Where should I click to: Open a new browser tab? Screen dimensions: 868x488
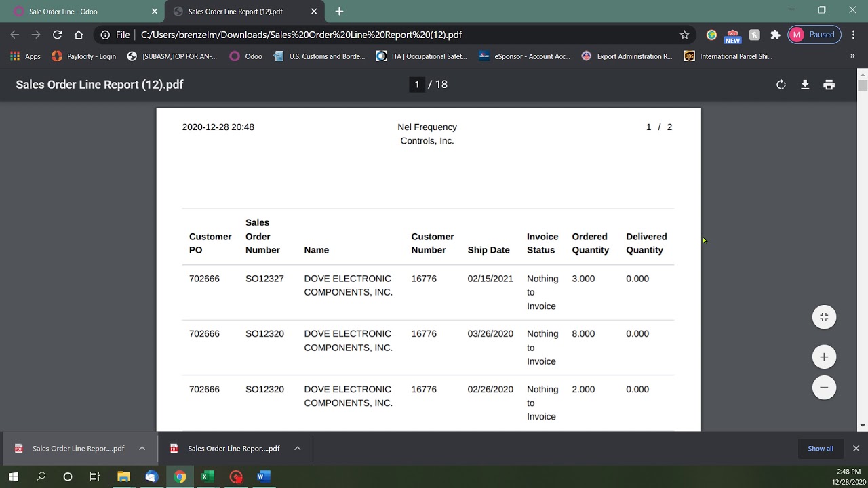click(x=339, y=12)
